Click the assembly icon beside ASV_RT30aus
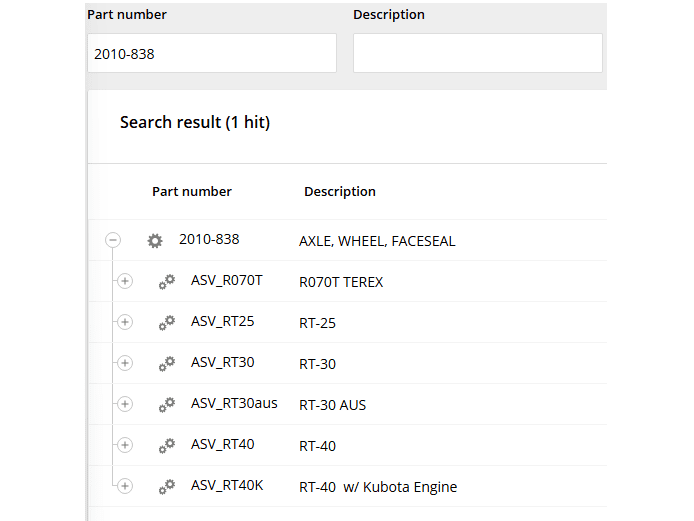 point(167,404)
